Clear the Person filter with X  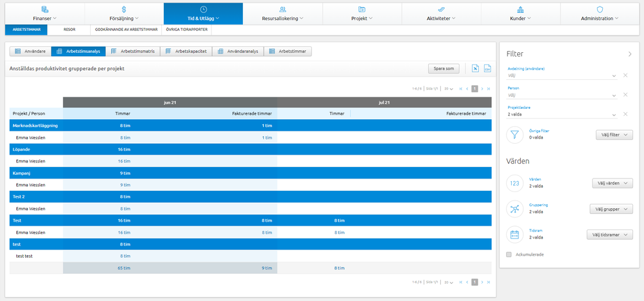[x=625, y=95]
